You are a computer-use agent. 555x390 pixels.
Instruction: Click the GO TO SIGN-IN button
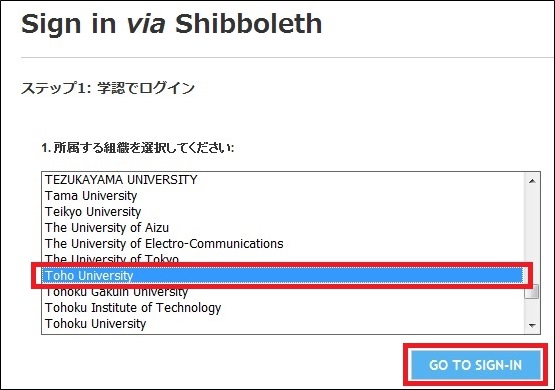pyautogui.click(x=475, y=365)
